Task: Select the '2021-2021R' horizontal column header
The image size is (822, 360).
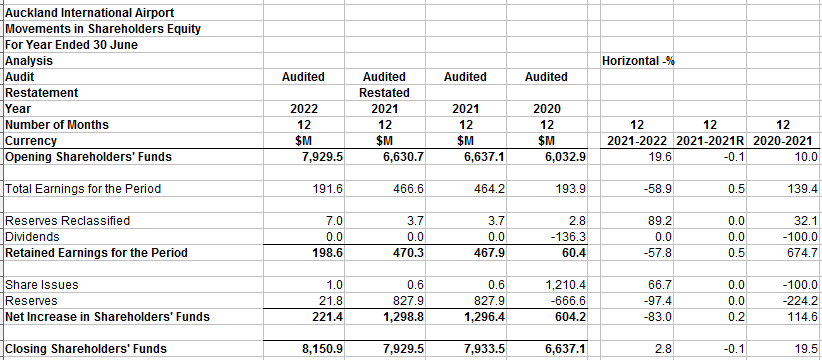Action: (710, 141)
